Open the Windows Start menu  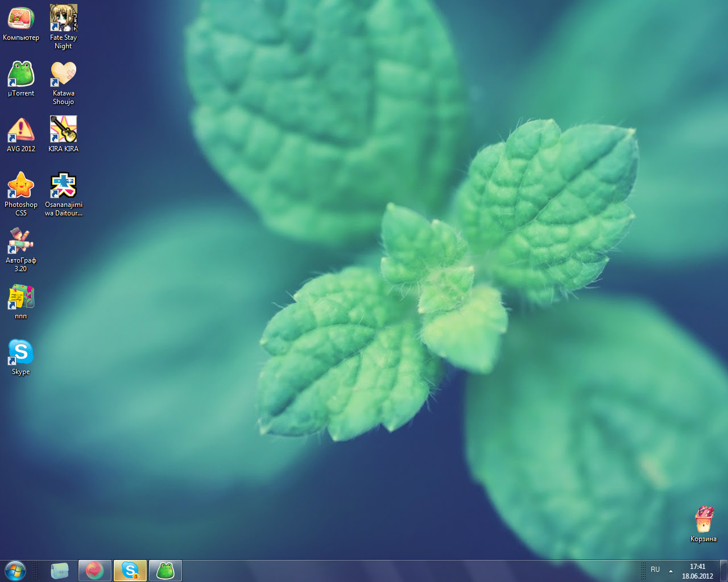pos(15,571)
